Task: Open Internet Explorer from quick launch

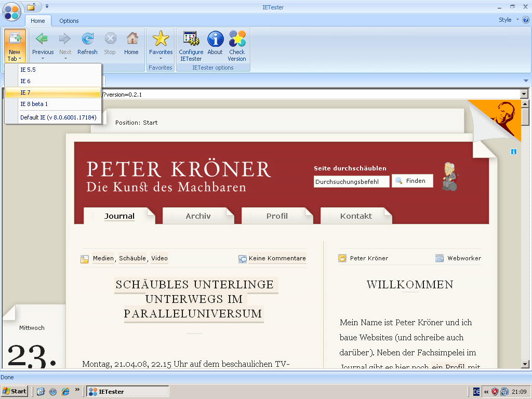Action: point(65,392)
